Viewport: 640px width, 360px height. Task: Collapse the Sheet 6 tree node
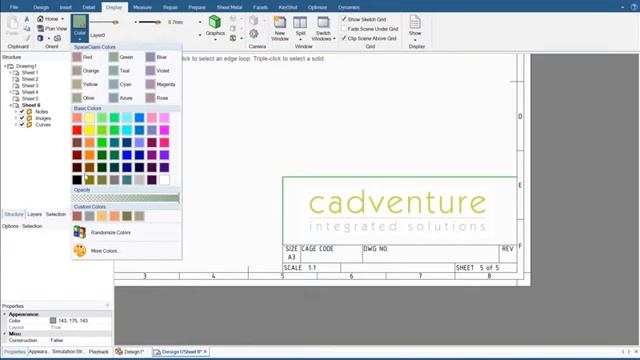pos(11,105)
